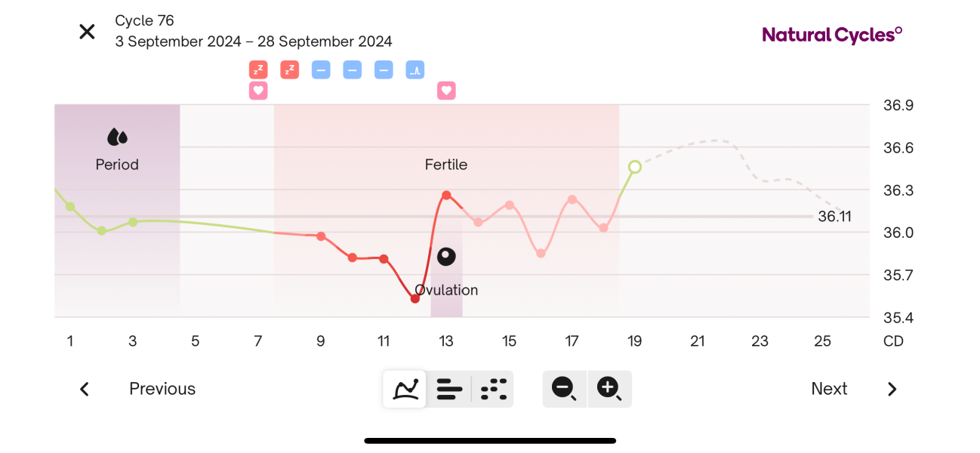Click the second red sleep icon on cycle day 8
Viewport: 980px width, 453px height.
point(289,69)
